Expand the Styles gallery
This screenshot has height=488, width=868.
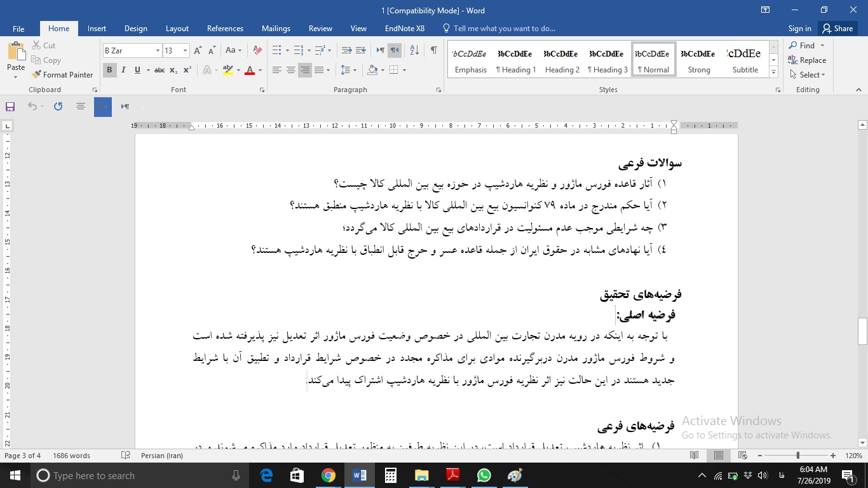click(x=773, y=70)
